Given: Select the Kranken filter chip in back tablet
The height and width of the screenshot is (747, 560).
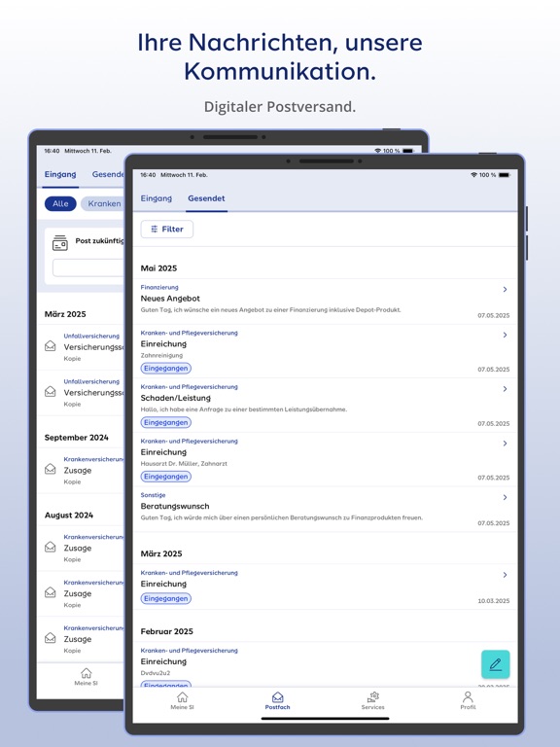Looking at the screenshot, I should pyautogui.click(x=103, y=203).
